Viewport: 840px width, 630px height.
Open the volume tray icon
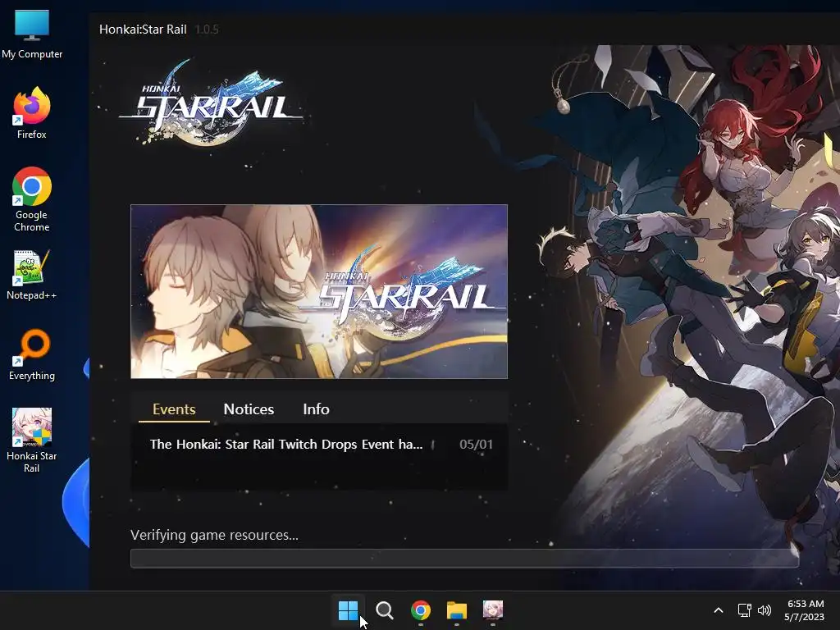(765, 610)
